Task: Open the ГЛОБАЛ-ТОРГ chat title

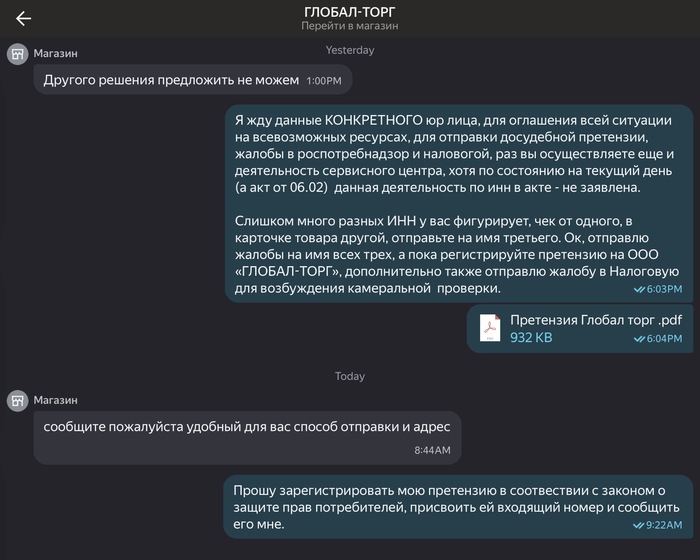Action: coord(350,12)
